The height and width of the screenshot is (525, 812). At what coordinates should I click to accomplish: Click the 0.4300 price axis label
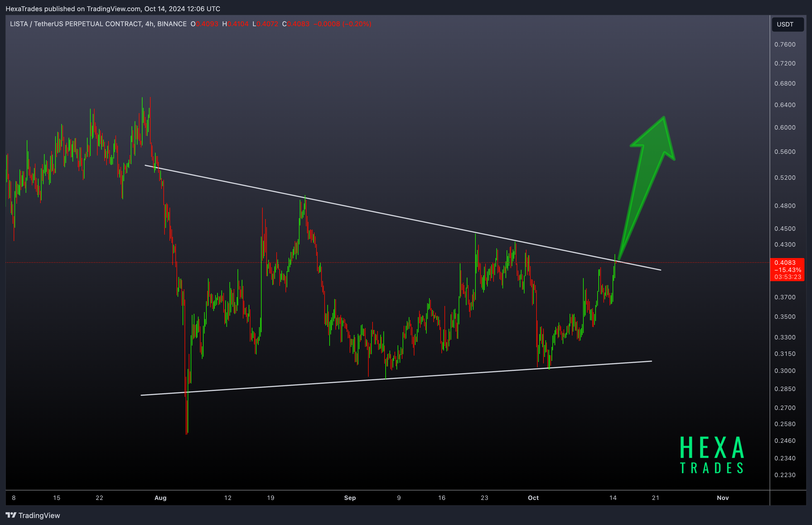[785, 245]
